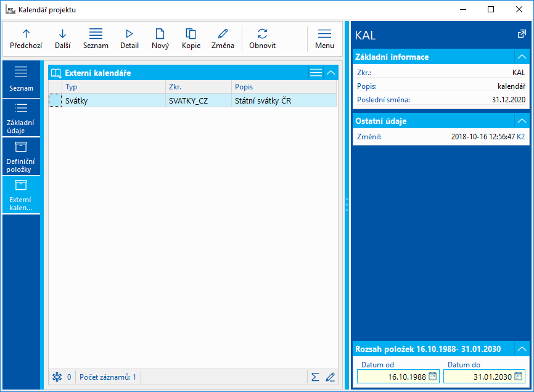Screen dimensions: 534x392
Task: Select the Svátky type cell
Action: click(113, 100)
